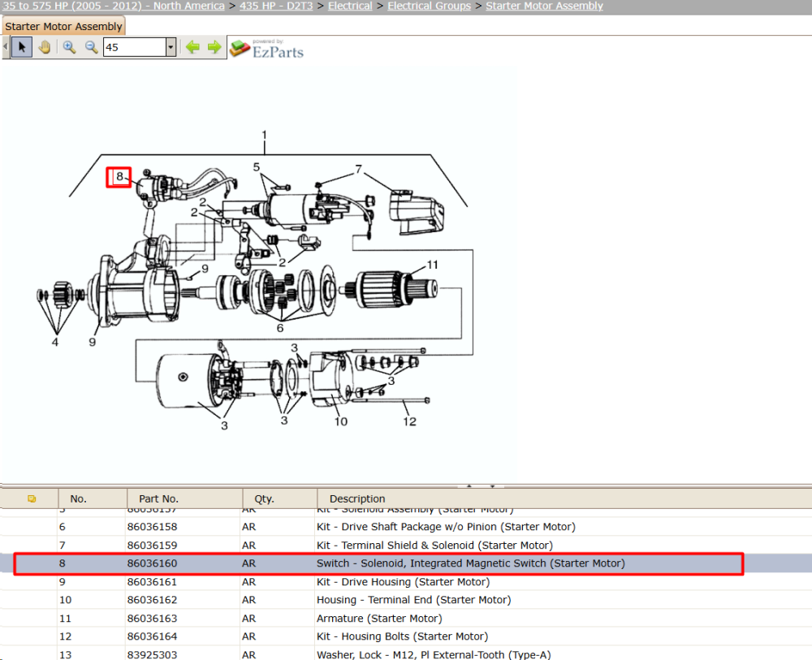Select the Starter Motor Assembly tab

[x=63, y=26]
